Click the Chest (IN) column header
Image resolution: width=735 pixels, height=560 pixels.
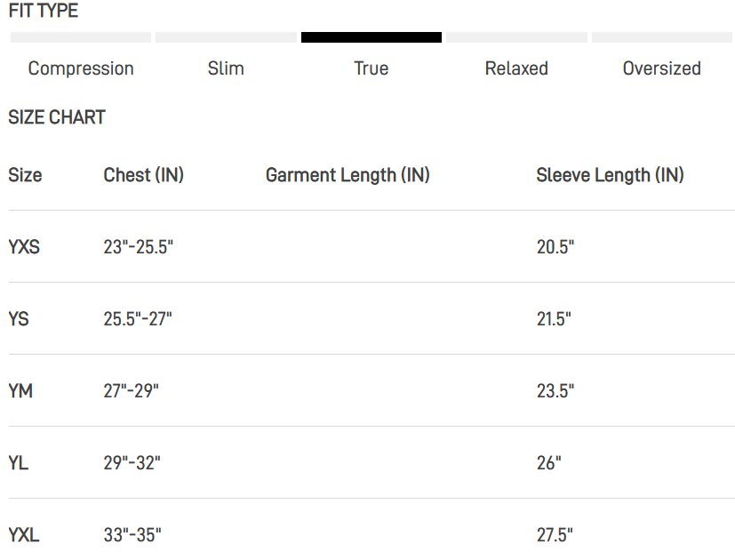(x=144, y=175)
